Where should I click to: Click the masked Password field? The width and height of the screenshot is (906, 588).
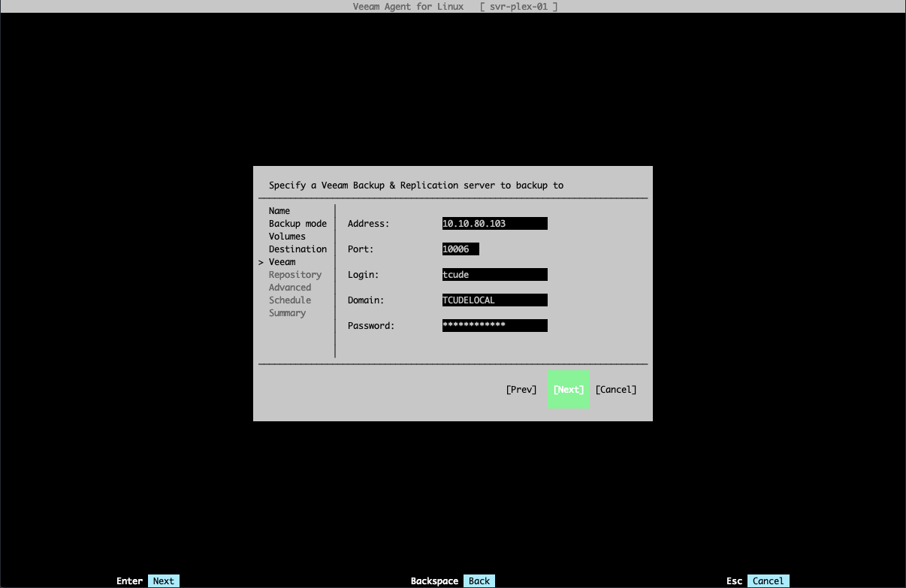494,326
